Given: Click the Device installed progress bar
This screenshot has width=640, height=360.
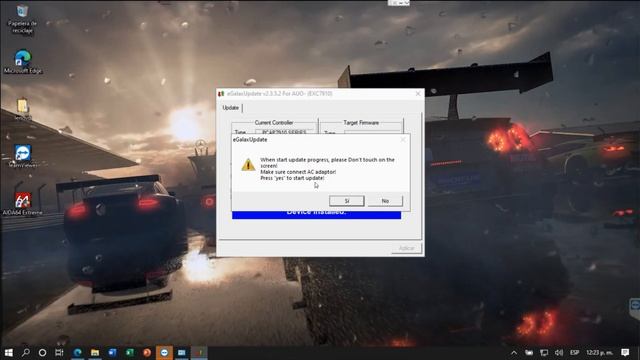Looking at the screenshot, I should (316, 215).
